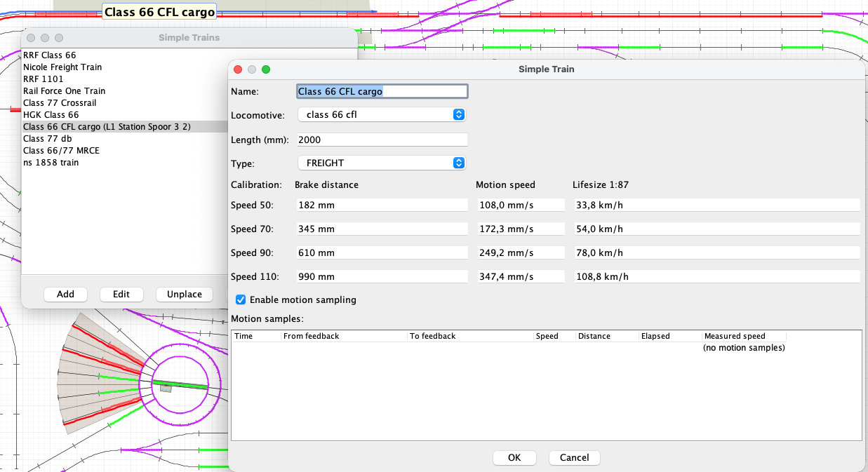
Task: Click the 33,8 km/h lifesize field
Action: tap(716, 205)
